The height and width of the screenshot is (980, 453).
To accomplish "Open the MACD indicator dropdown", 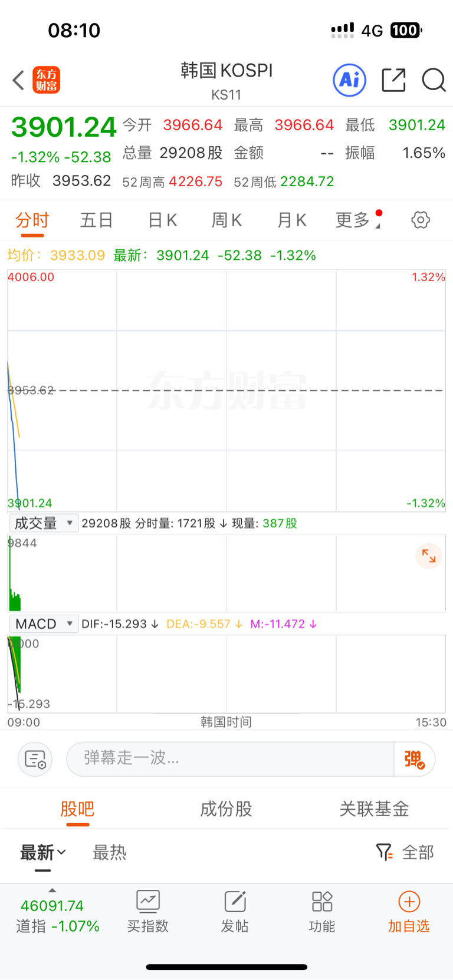I will (x=44, y=624).
